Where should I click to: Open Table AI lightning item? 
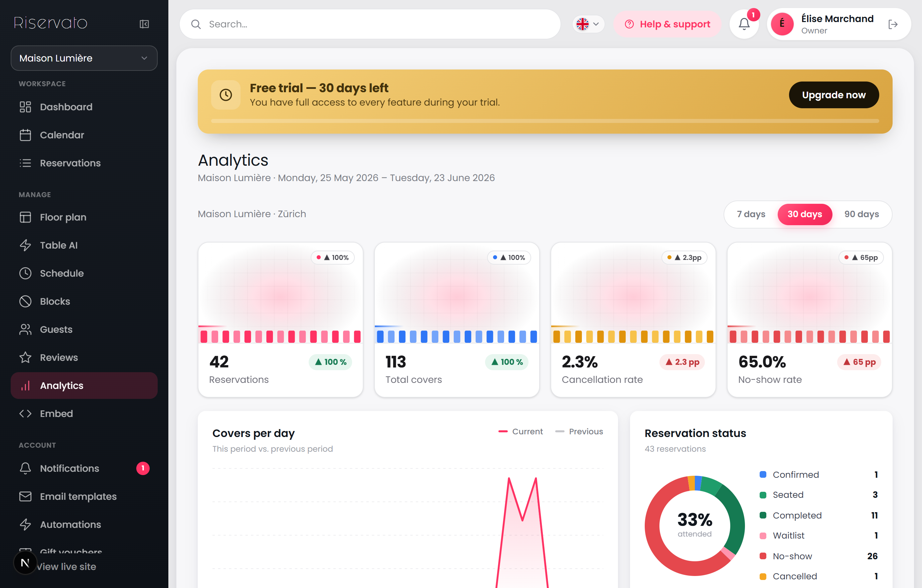tap(84, 245)
